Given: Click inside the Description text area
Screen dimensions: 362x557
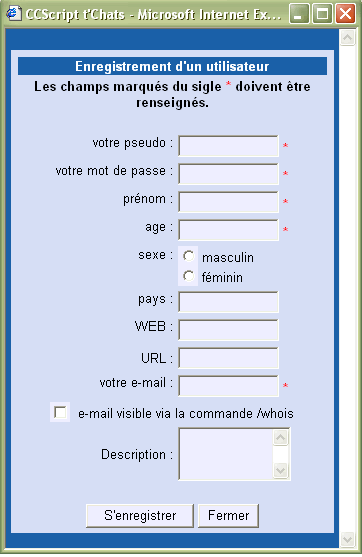Looking at the screenshot, I should click(x=226, y=454).
